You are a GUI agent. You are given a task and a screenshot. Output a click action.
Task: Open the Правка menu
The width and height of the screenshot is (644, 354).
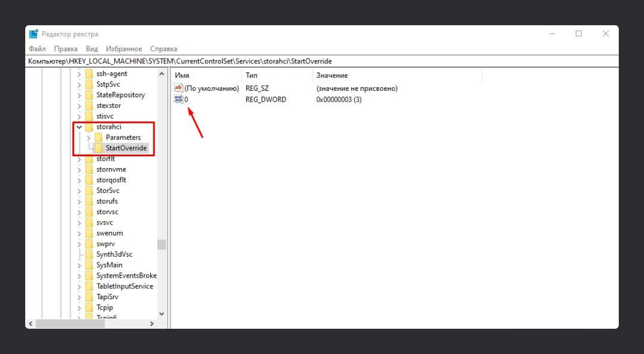coord(66,49)
